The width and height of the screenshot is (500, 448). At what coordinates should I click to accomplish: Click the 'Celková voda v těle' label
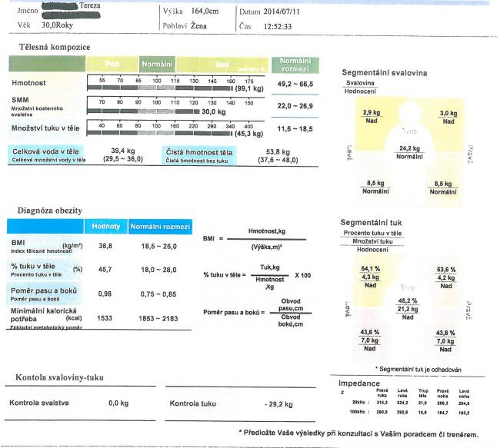click(45, 151)
